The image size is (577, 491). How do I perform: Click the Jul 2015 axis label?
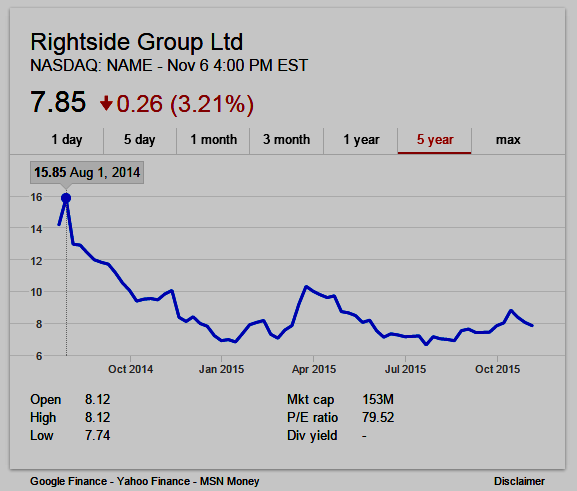click(x=406, y=369)
